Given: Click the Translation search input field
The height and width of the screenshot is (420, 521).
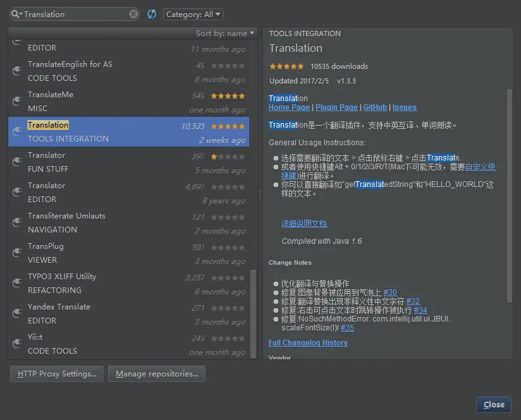Looking at the screenshot, I should coord(76,15).
